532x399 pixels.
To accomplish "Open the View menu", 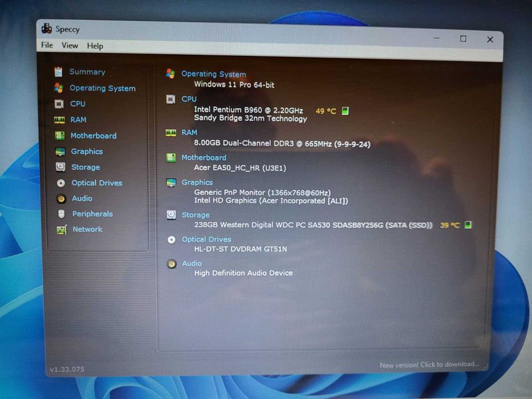I will pos(70,46).
